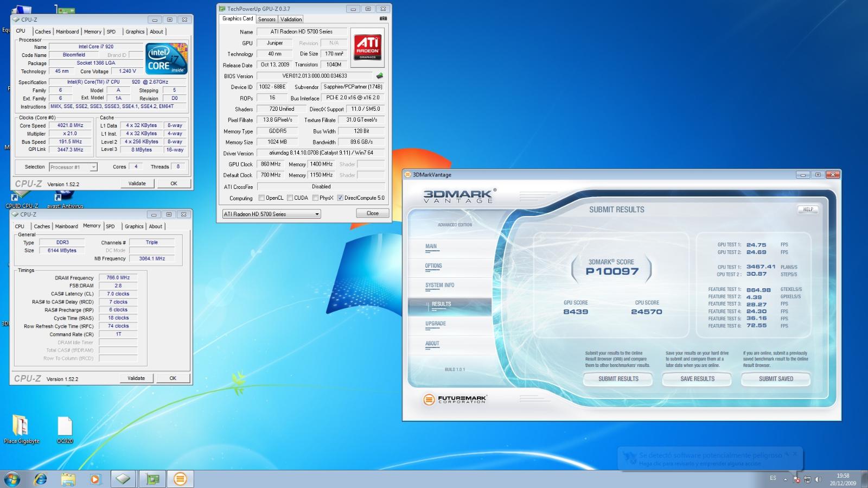The width and height of the screenshot is (868, 488).
Task: Switch to the Sensors tab in GPU-Z
Action: pos(266,19)
